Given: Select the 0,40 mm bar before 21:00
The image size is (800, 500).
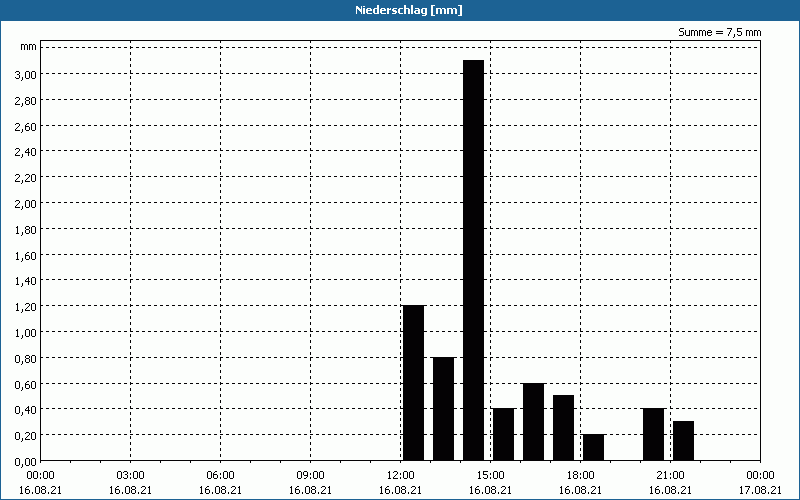Looking at the screenshot, I should tap(654, 434).
